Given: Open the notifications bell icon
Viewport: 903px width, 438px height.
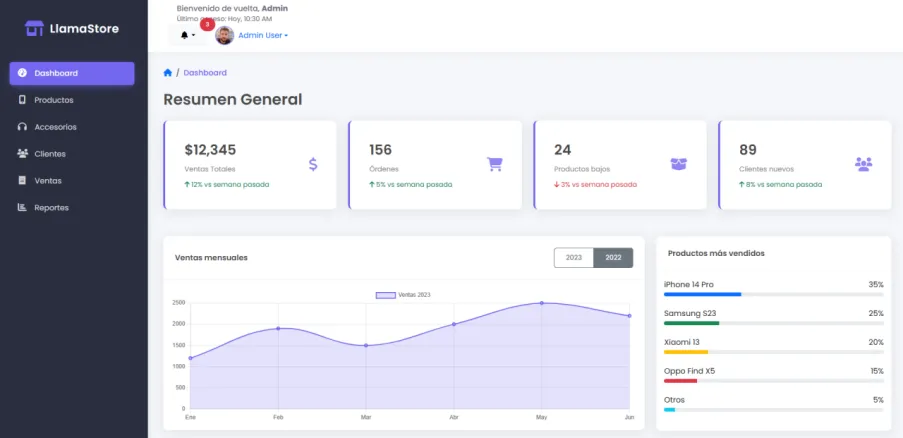Looking at the screenshot, I should point(184,35).
